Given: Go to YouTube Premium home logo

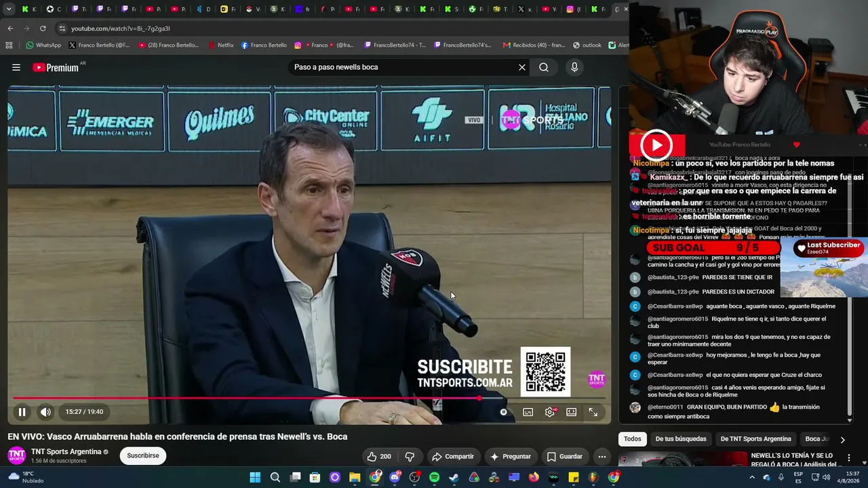Looking at the screenshot, I should click(x=56, y=67).
